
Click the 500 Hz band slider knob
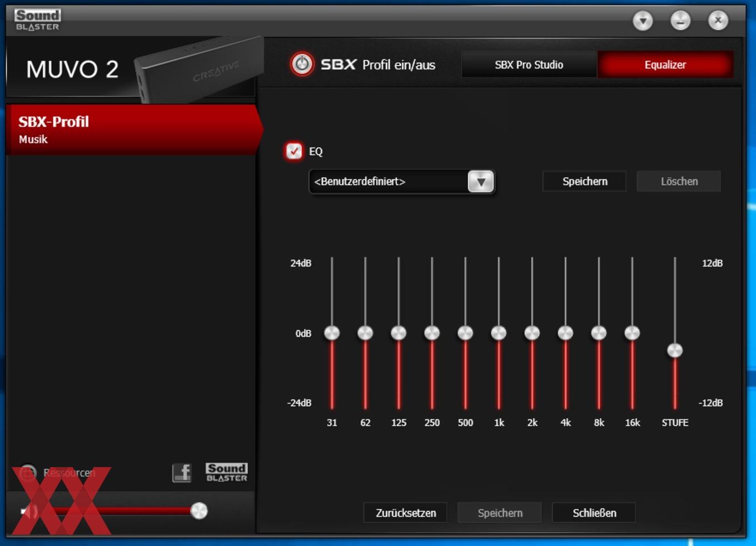point(465,332)
